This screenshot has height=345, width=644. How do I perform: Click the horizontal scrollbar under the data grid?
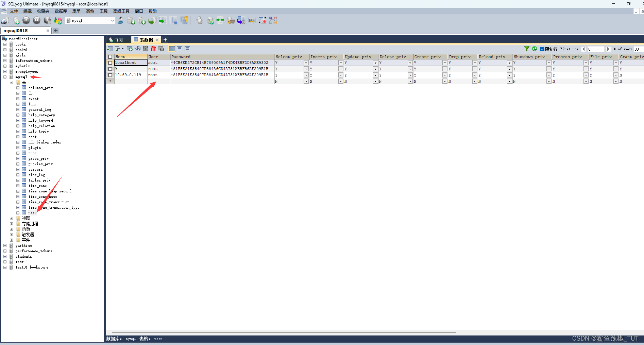(284, 333)
